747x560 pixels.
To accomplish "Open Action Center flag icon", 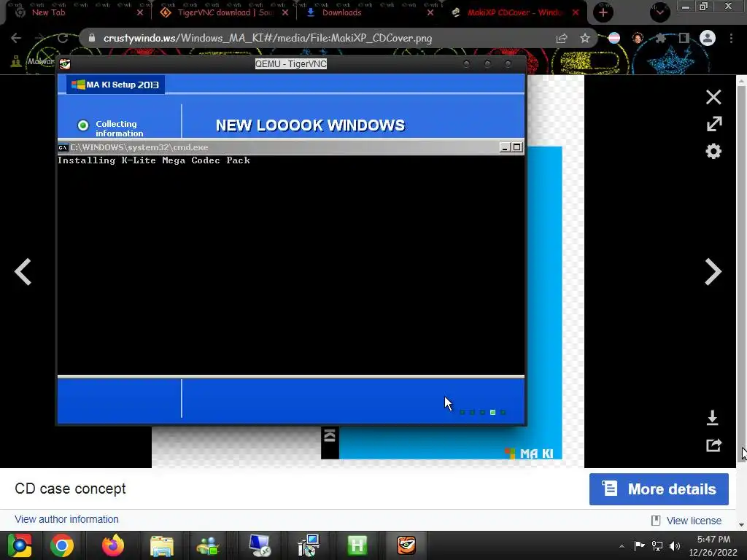I will pos(639,545).
